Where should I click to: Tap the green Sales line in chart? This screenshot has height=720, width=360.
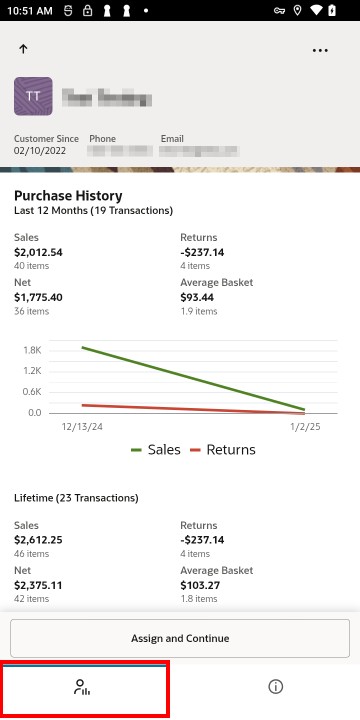pos(193,378)
